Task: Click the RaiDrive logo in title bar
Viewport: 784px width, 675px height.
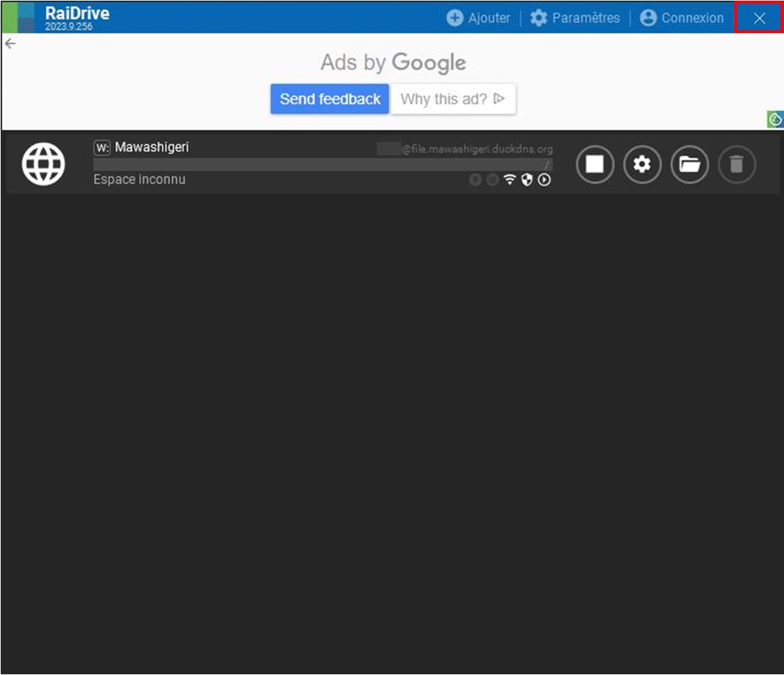Action: (x=18, y=17)
